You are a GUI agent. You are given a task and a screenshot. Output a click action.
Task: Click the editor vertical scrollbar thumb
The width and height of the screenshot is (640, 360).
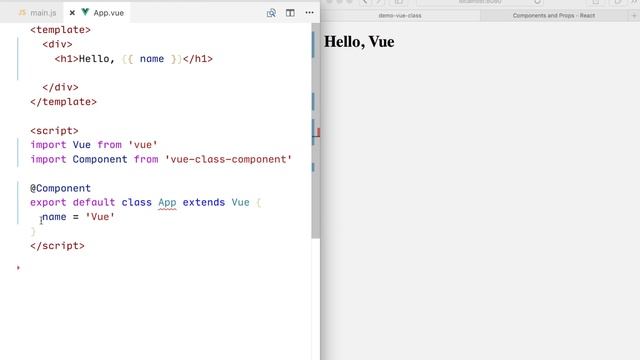coord(316,131)
